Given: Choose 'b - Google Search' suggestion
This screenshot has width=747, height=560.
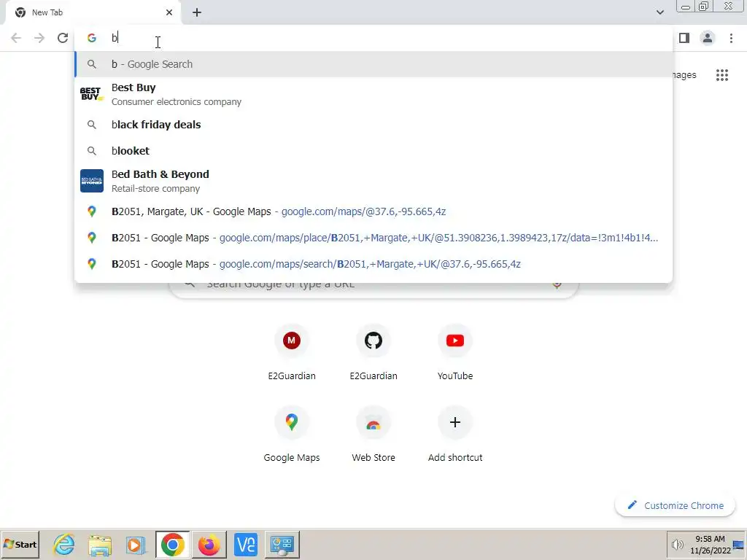Looking at the screenshot, I should pyautogui.click(x=373, y=64).
